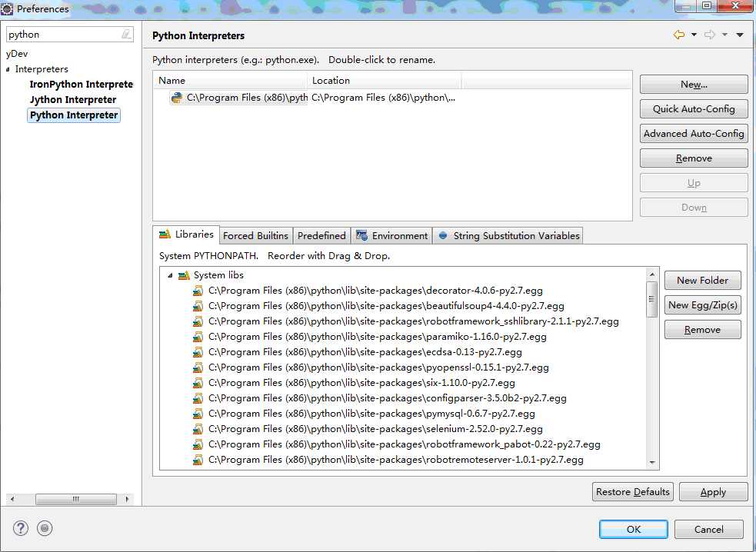
Task: Collapse the System libs tree node
Action: [x=170, y=275]
